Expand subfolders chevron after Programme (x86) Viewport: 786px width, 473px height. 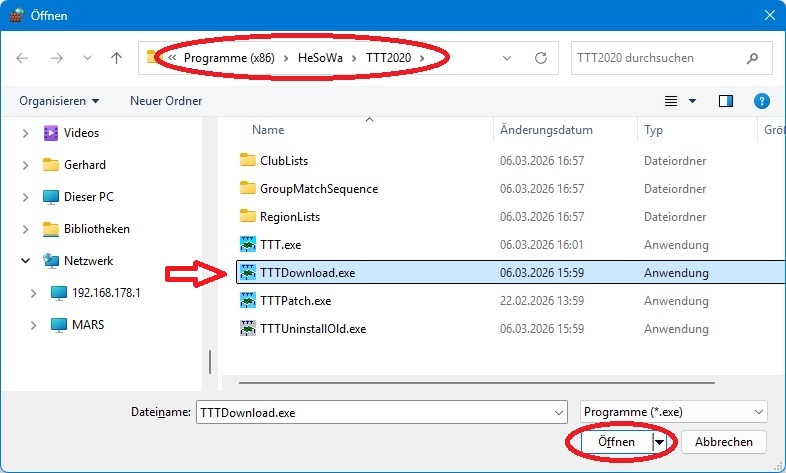tap(286, 58)
